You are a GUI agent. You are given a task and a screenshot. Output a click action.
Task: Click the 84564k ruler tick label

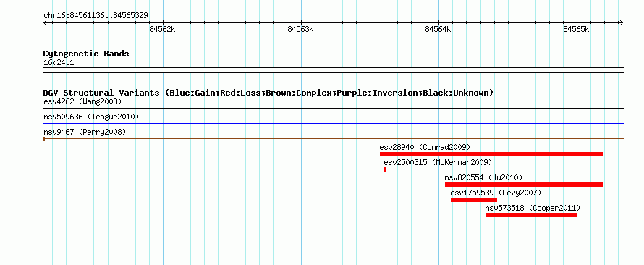pos(438,29)
